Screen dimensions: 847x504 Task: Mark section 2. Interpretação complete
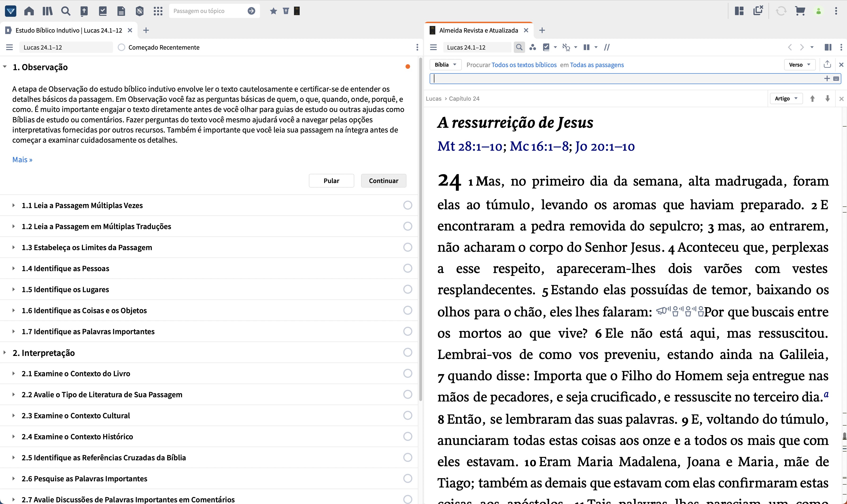click(x=407, y=353)
